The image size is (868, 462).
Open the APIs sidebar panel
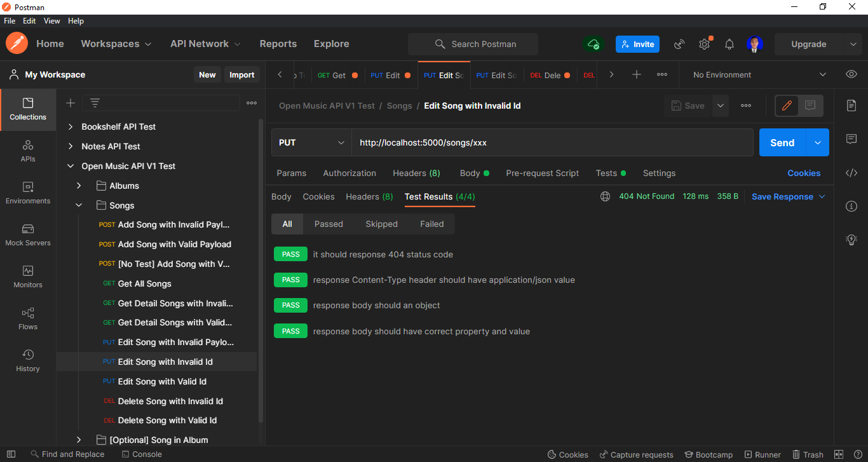[28, 151]
